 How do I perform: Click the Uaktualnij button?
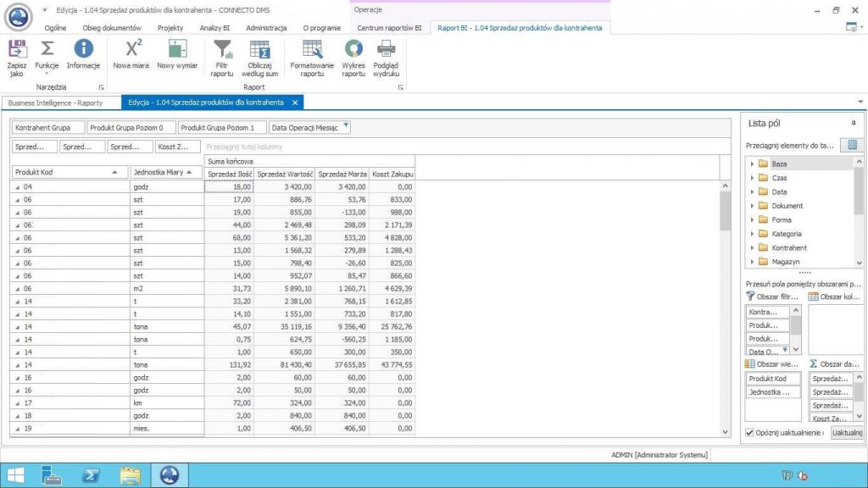point(847,433)
